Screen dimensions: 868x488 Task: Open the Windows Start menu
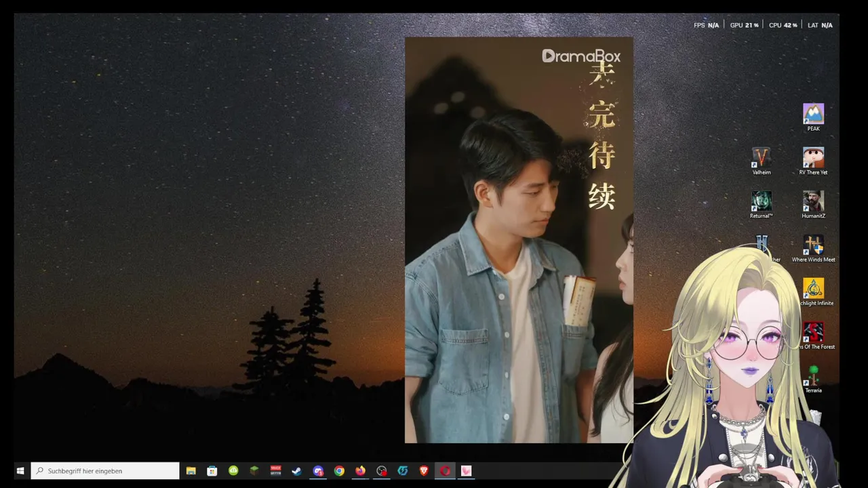[x=20, y=470]
